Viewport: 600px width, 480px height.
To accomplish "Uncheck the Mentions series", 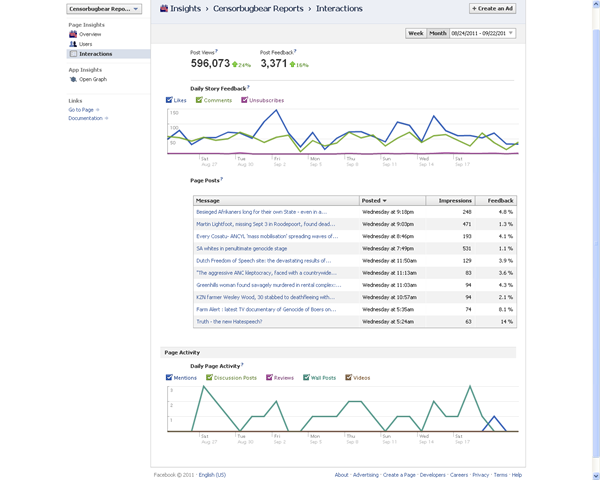I will [169, 377].
